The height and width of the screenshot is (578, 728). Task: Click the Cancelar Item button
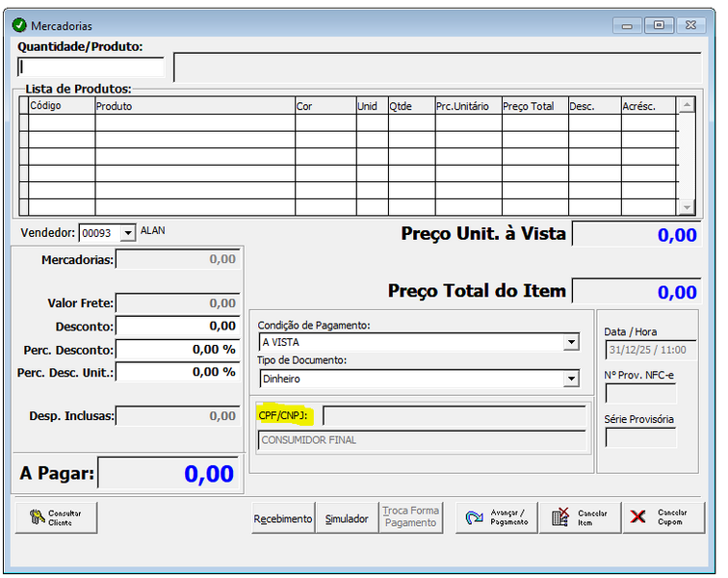click(579, 517)
